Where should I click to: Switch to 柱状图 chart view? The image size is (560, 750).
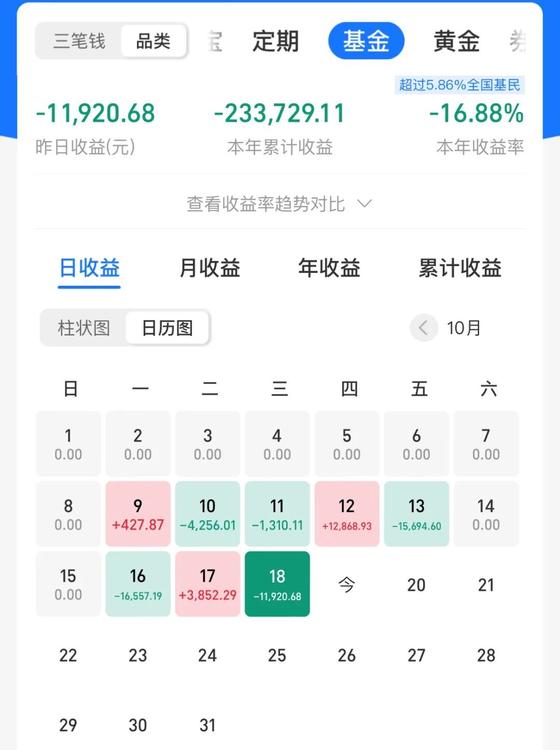(x=83, y=328)
